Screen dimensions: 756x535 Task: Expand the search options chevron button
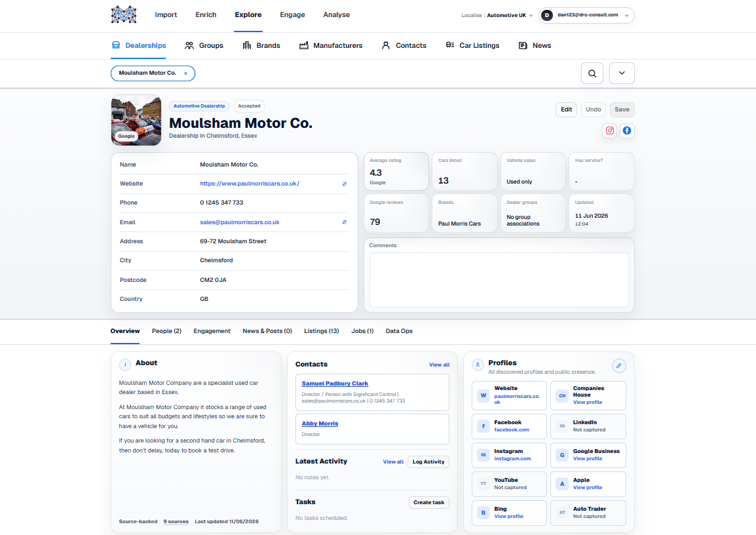click(x=622, y=73)
